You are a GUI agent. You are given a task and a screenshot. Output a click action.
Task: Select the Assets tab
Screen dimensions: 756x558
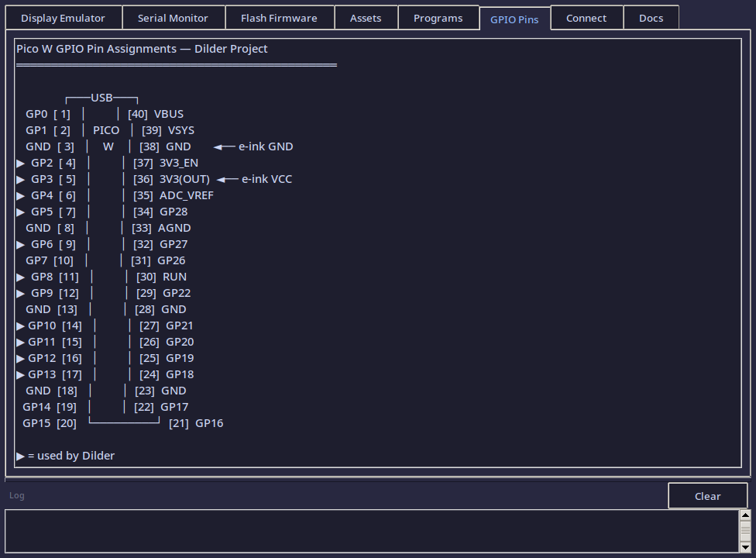[366, 18]
